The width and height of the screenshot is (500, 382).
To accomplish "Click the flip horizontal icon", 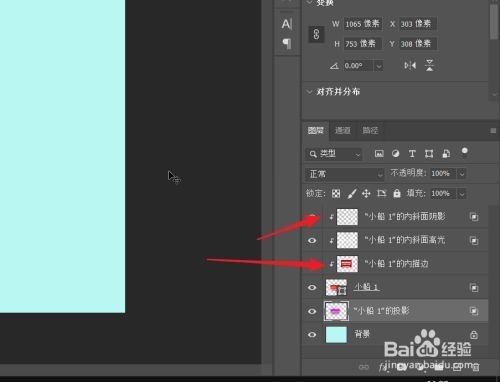I will coord(410,65).
